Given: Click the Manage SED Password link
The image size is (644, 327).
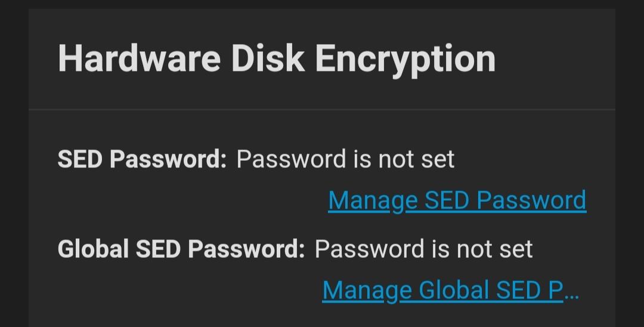Looking at the screenshot, I should click(x=457, y=200).
